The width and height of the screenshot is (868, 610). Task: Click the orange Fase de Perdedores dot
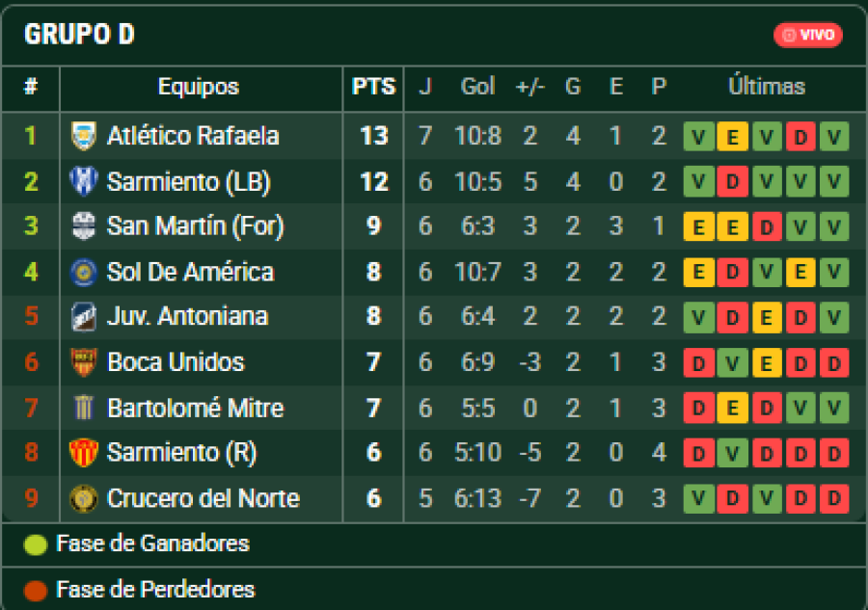(x=36, y=590)
